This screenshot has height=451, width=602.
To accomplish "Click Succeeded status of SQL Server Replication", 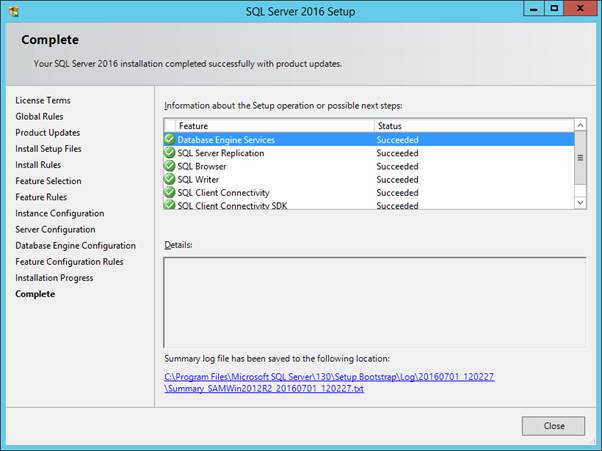I will point(397,153).
